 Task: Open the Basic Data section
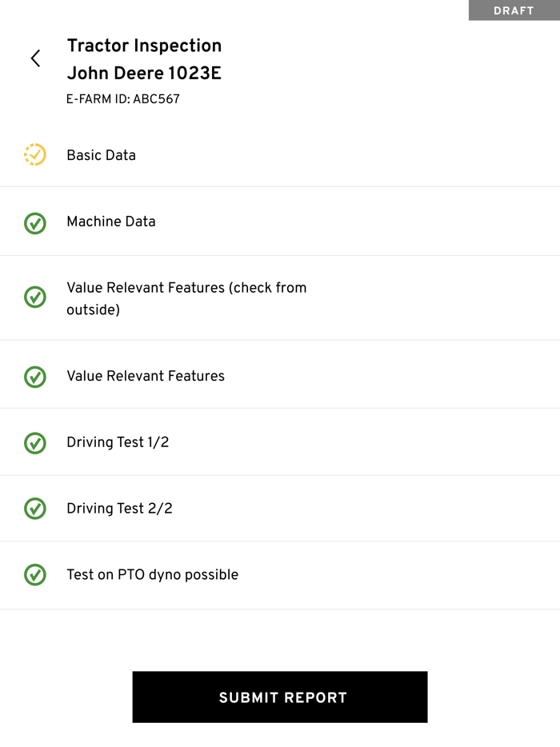(102, 155)
